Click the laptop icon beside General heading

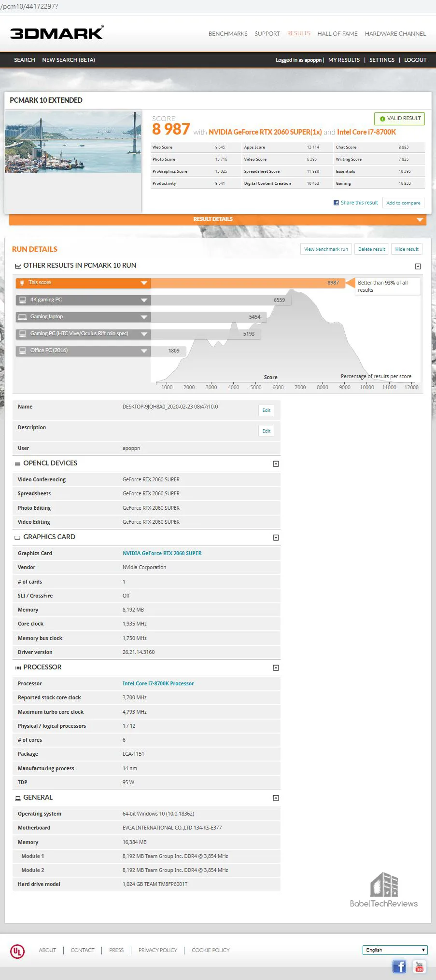point(18,798)
